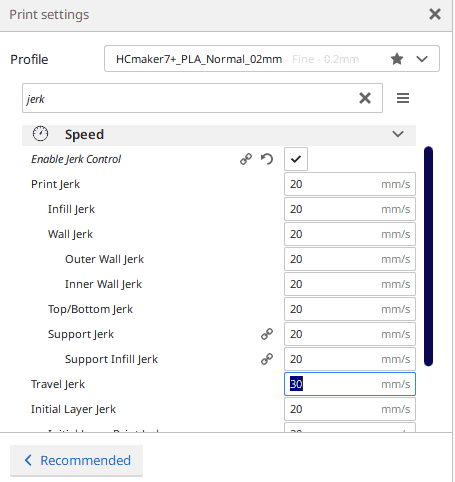Select the Outer Wall Jerk label
The image size is (455, 482).
click(x=104, y=259)
